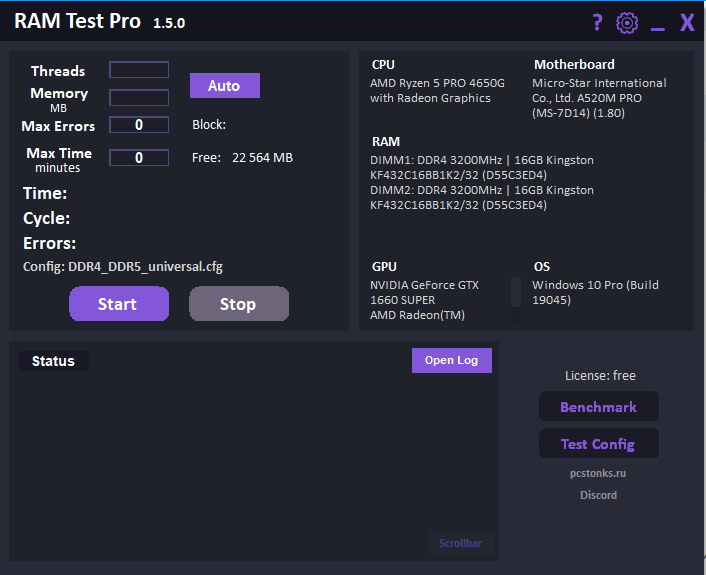Focus the Memory MB input box
Screen dimensions: 706x575
139,98
